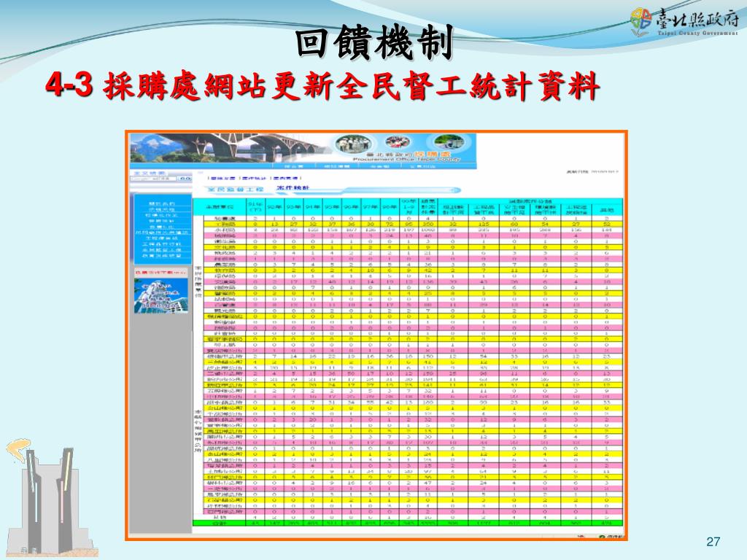Open the last bracketed sub-link above the table
747x560 pixels.
click(286, 178)
